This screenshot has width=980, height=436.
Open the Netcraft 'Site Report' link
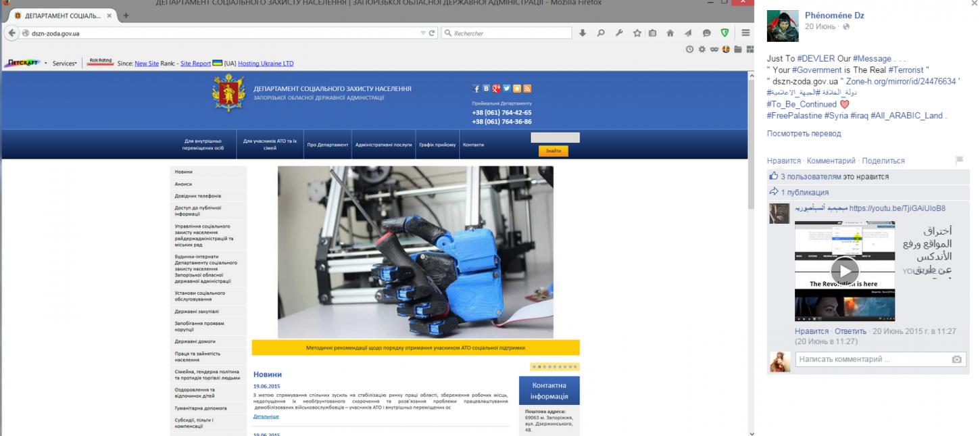196,64
